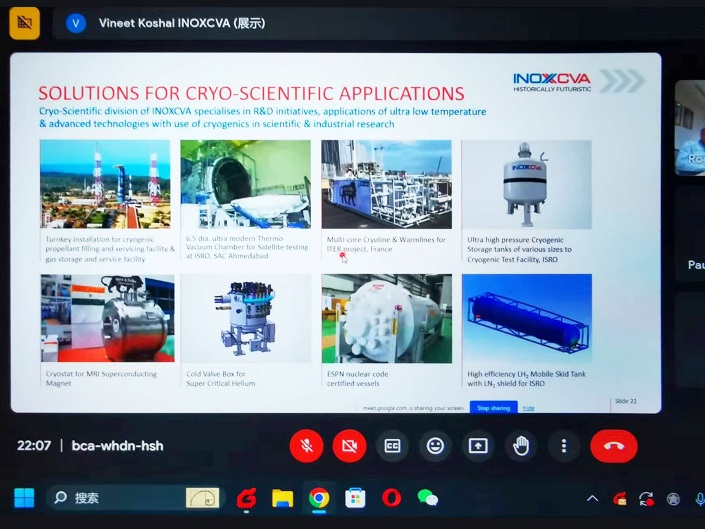Click caption Cold Valve Box for Super Critical Helium

click(220, 378)
